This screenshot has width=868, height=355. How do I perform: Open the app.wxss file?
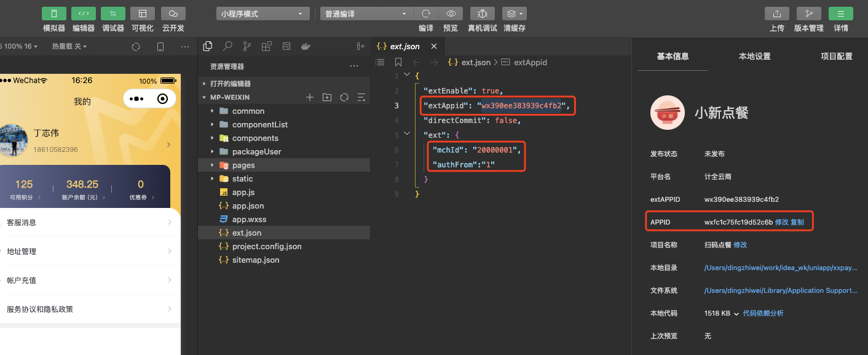pos(284,220)
